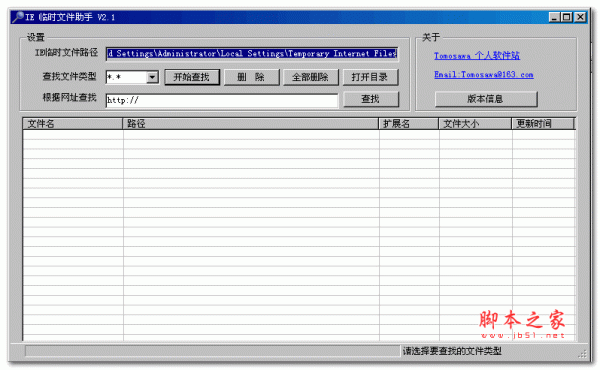The height and width of the screenshot is (370, 600).
Task: Sort by 扩展名 column header
Action: [x=409, y=124]
